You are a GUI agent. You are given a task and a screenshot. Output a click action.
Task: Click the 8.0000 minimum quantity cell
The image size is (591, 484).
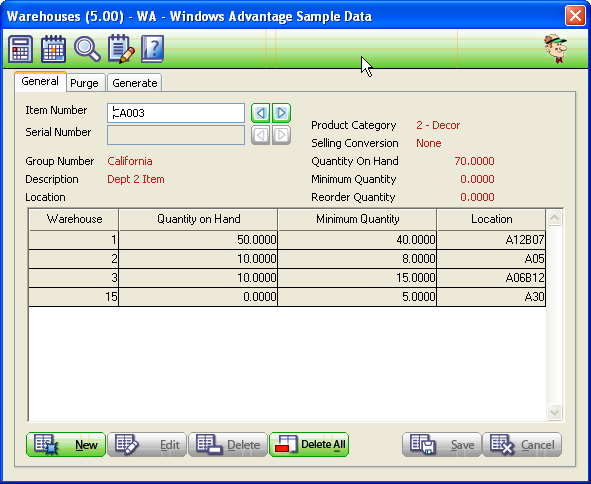(x=357, y=259)
